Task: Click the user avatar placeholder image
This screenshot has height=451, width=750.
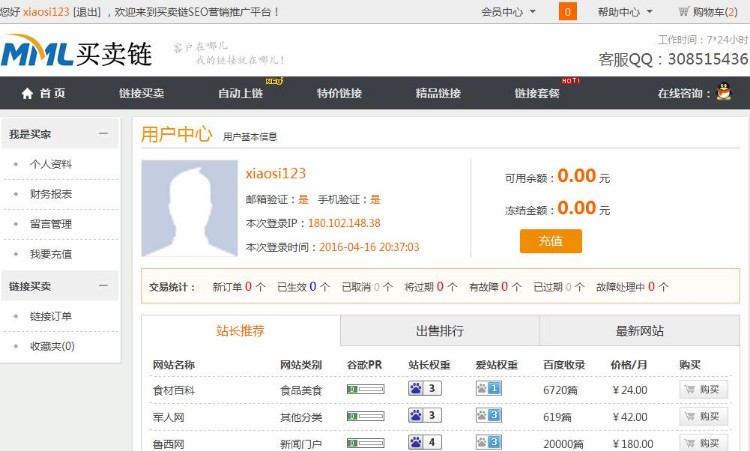Action: coord(189,208)
